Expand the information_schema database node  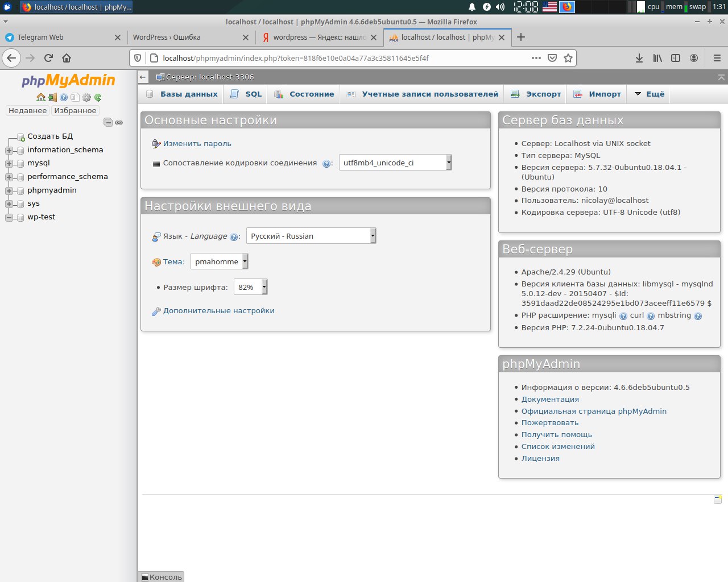coord(9,150)
